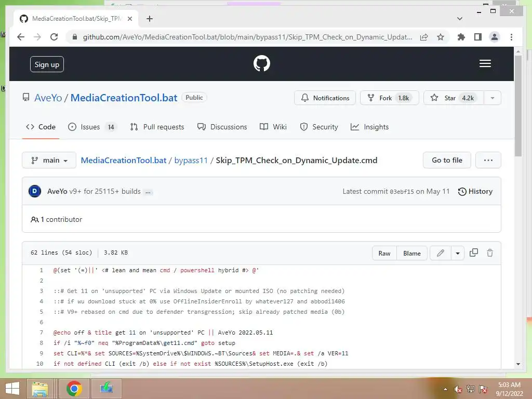Open the AveYo owner link
Screen dimensions: 532x399
click(48, 98)
